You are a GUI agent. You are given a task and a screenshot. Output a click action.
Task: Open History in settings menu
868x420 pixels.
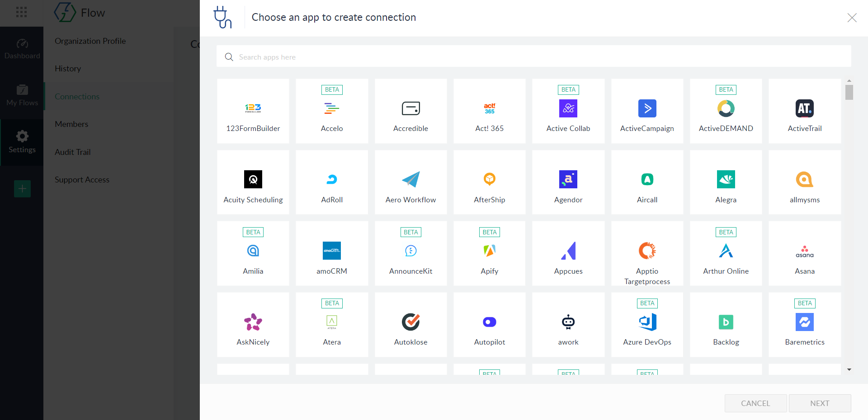pos(68,69)
